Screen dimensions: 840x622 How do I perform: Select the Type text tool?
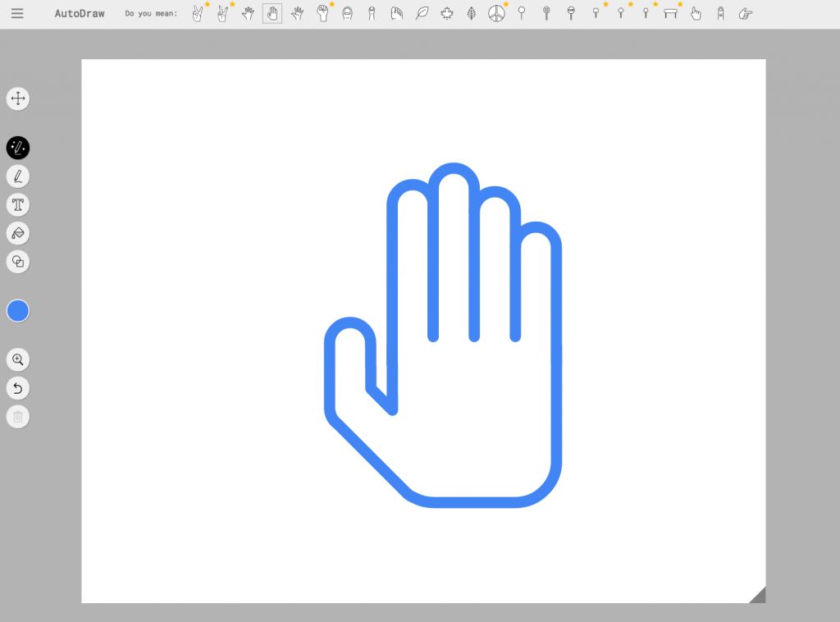pyautogui.click(x=18, y=204)
